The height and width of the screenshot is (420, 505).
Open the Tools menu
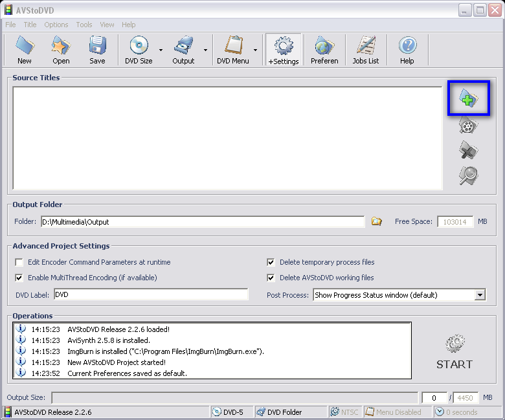84,25
